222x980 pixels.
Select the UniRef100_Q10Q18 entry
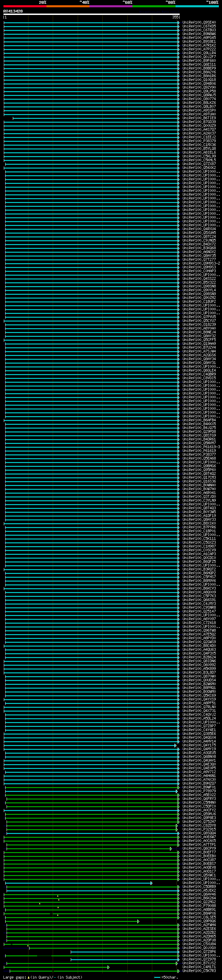pyautogui.click(x=199, y=80)
